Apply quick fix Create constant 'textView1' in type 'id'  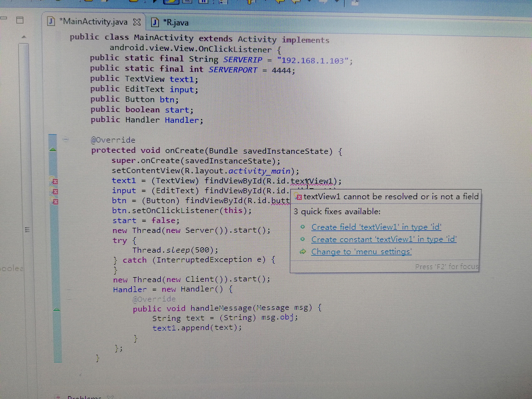tap(384, 239)
